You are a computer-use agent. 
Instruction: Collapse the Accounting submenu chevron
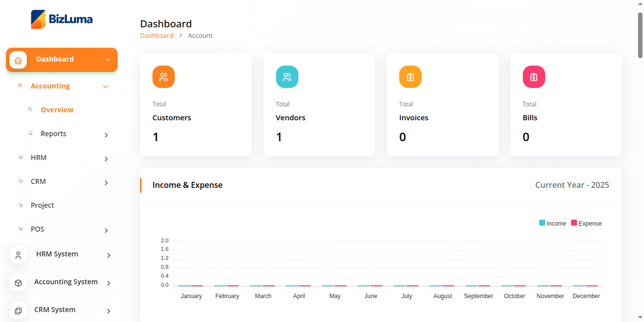pyautogui.click(x=105, y=86)
